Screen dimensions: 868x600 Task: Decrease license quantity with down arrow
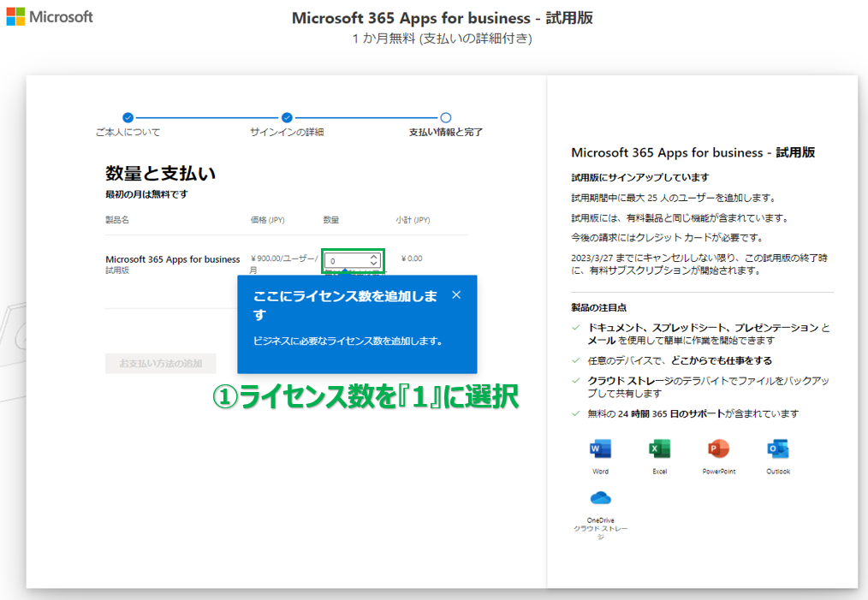coord(374,264)
